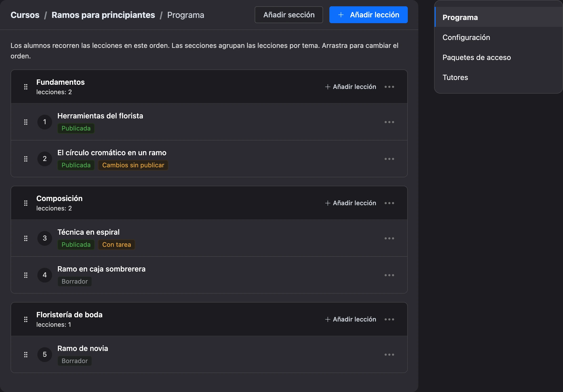Click drag handle for Ramo en caja sombrerera

click(x=26, y=275)
